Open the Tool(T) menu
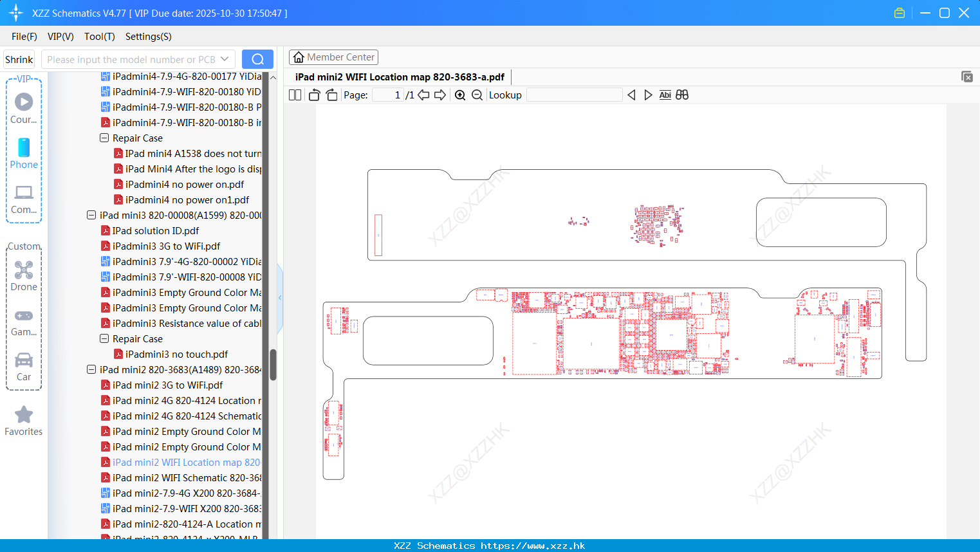 [100, 37]
